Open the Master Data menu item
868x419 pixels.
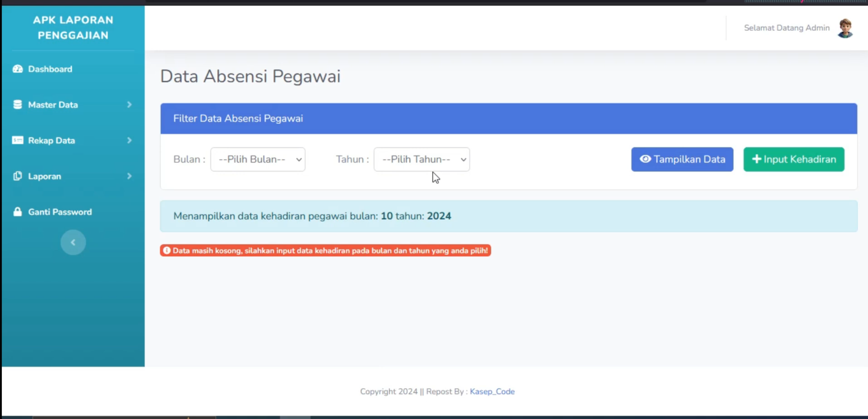53,105
